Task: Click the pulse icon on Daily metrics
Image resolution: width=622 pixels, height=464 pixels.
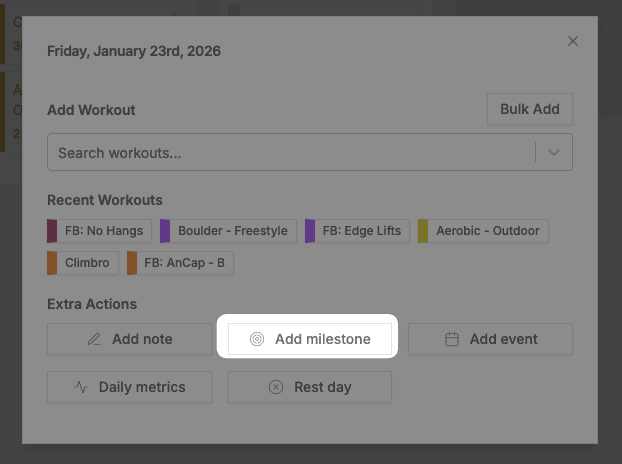Action: point(81,387)
